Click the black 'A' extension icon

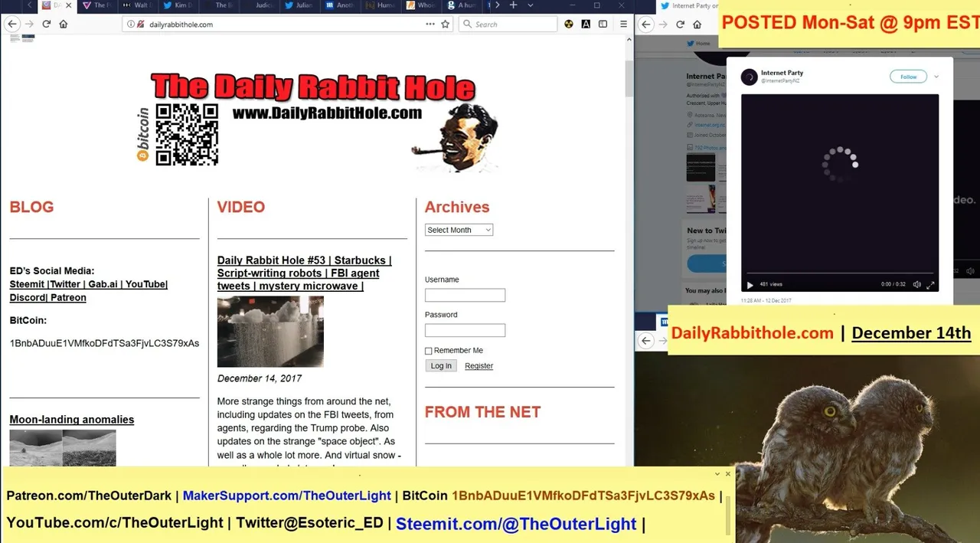(x=586, y=25)
